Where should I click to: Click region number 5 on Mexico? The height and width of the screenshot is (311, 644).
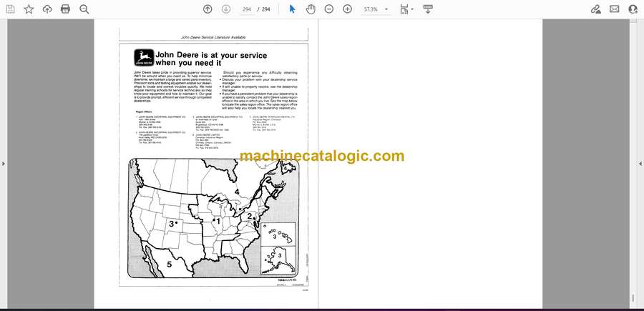click(169, 265)
